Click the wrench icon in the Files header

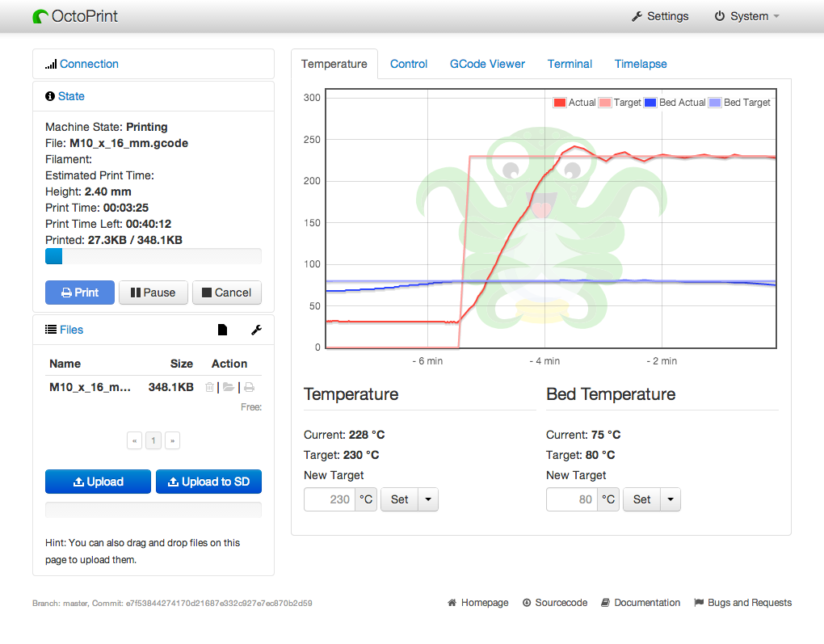pos(256,330)
